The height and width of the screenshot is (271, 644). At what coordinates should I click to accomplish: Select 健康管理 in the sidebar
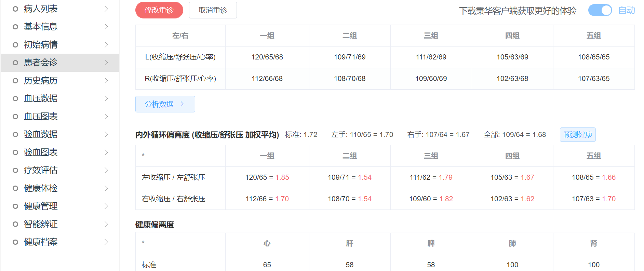[x=41, y=206]
